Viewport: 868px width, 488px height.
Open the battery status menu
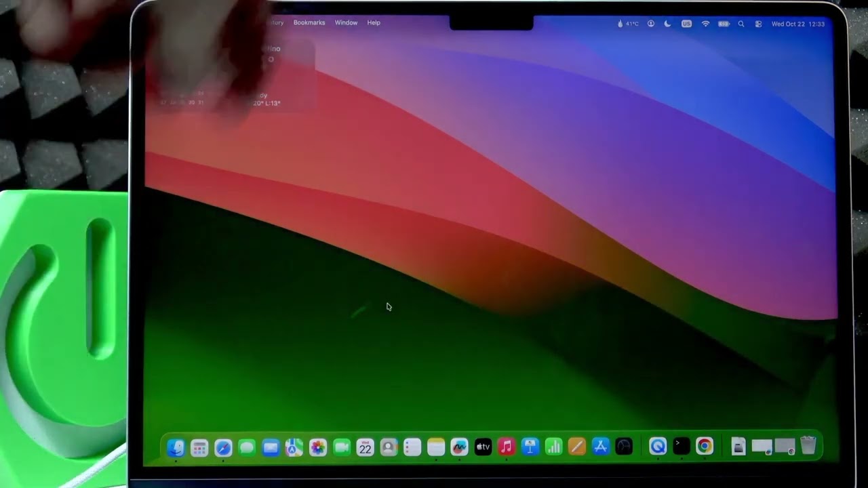(x=723, y=24)
